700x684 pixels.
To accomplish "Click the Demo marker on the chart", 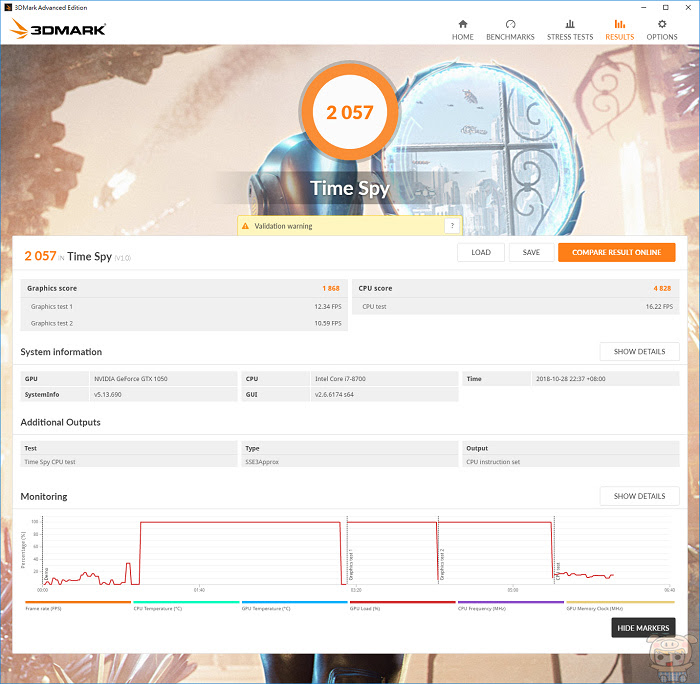I will point(46,574).
